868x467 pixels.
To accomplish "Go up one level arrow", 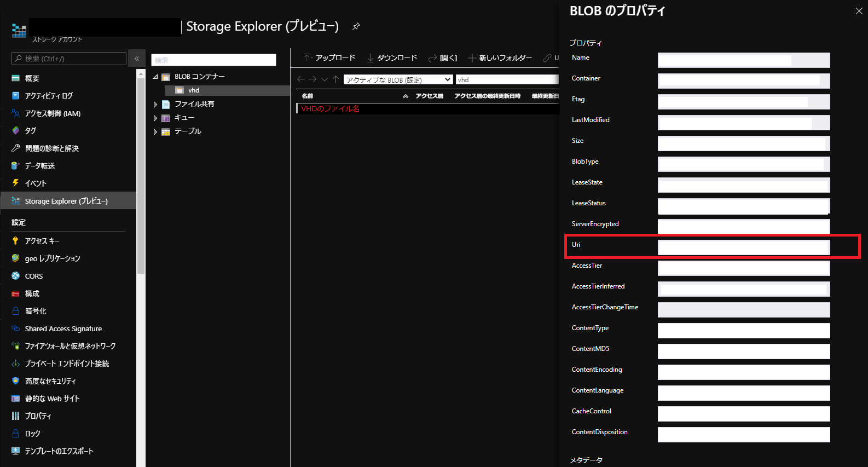I will pos(336,79).
